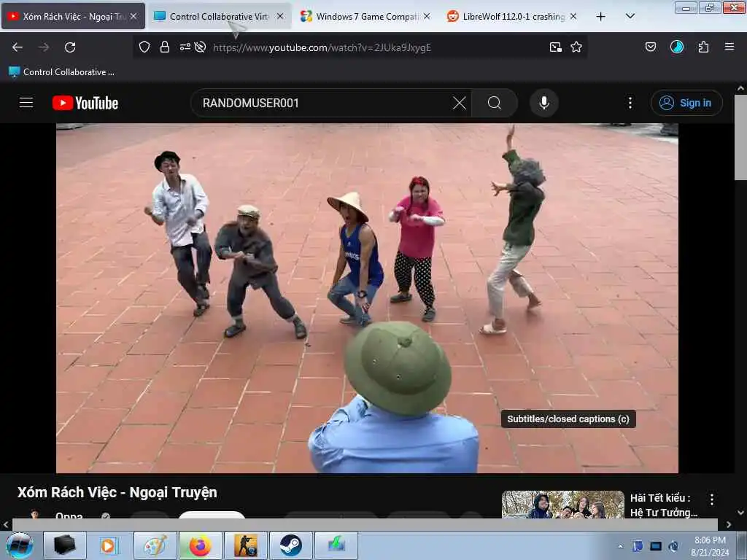Submit search with the magnifier button
Screen dimensions: 747x560
[495, 103]
